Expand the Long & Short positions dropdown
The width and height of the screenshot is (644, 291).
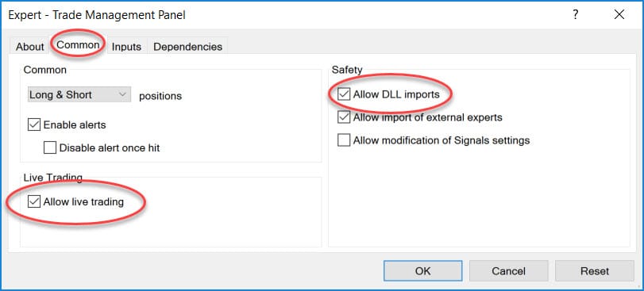click(x=79, y=94)
